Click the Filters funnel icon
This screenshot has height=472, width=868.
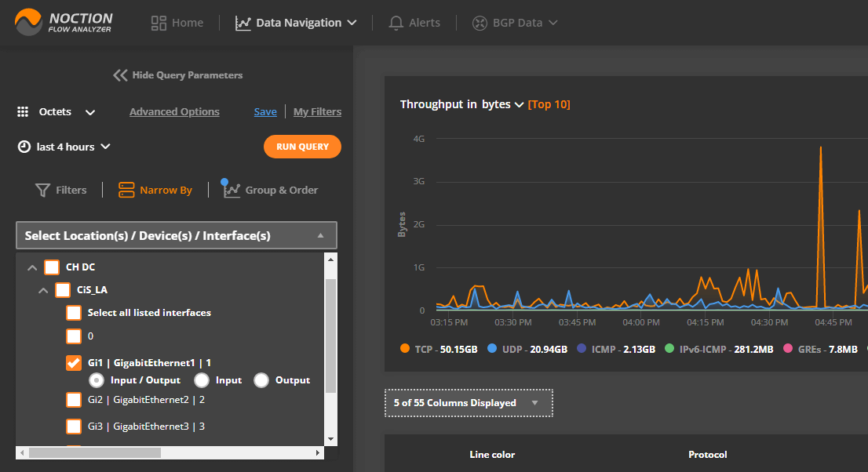point(42,190)
